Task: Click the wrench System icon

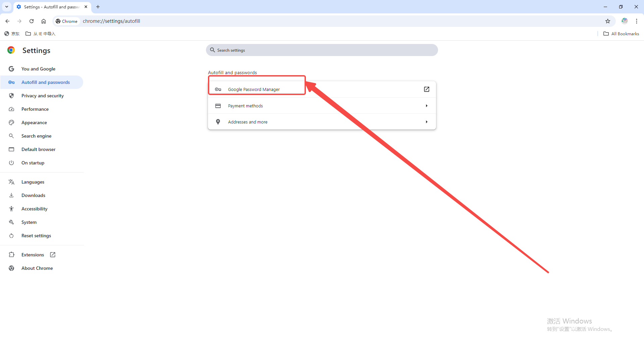Action: coord(11,222)
